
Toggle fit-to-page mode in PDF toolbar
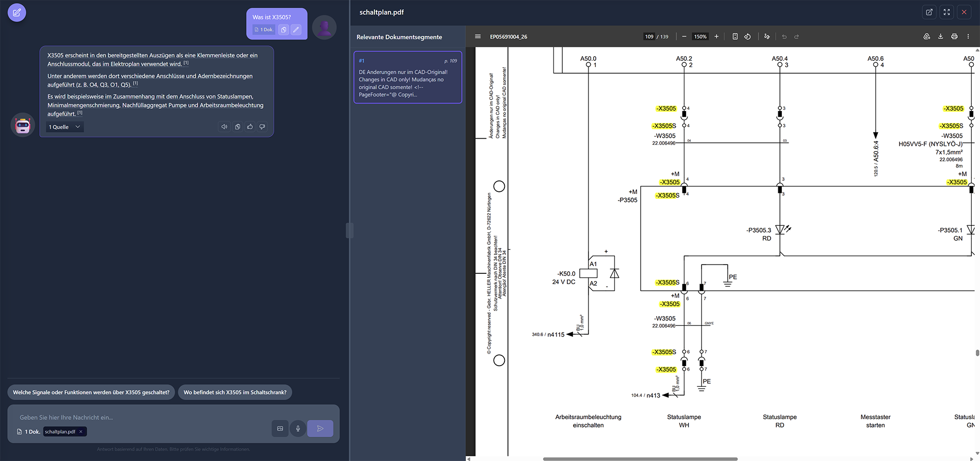coord(735,37)
